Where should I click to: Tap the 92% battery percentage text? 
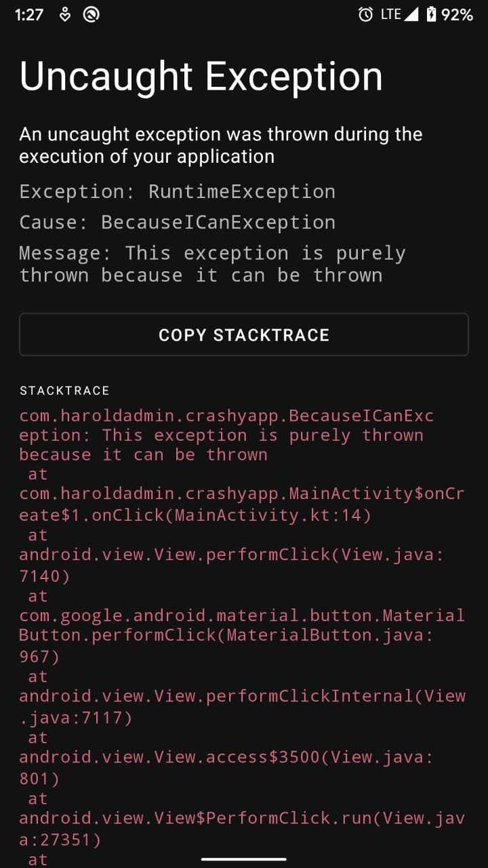pos(457,15)
